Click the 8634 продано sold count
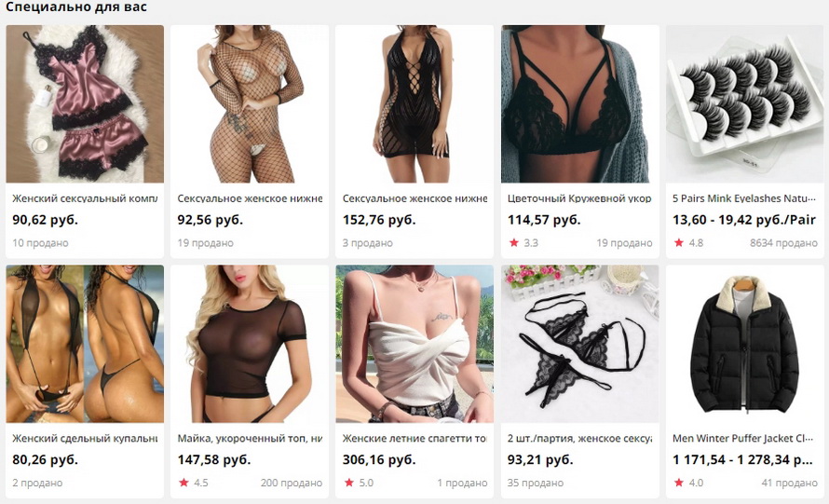 point(783,243)
